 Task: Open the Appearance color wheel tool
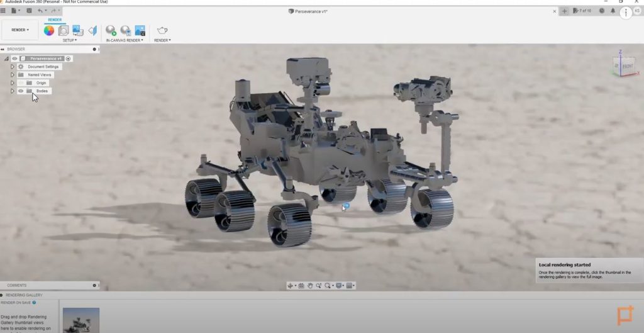pos(49,30)
